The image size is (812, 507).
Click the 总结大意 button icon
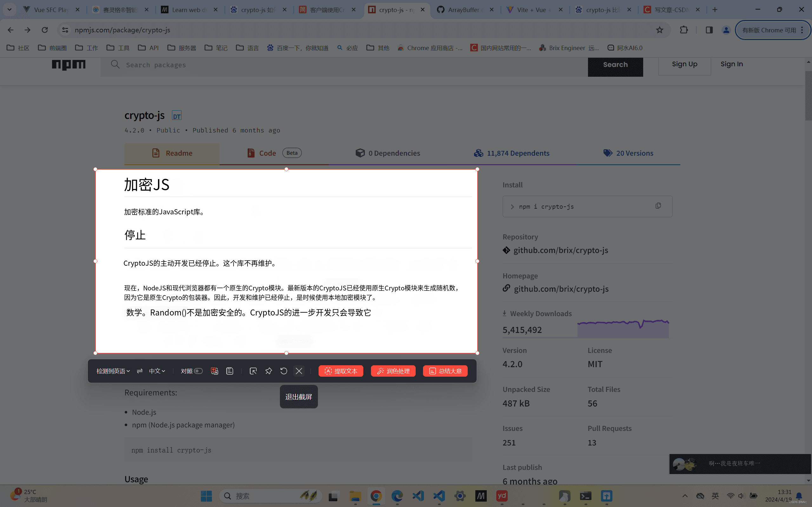432,371
